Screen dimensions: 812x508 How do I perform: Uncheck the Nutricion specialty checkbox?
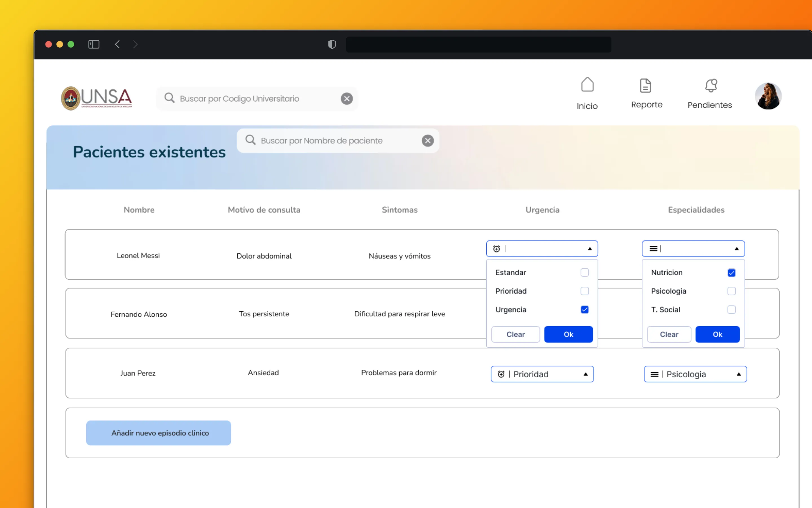[x=731, y=272]
